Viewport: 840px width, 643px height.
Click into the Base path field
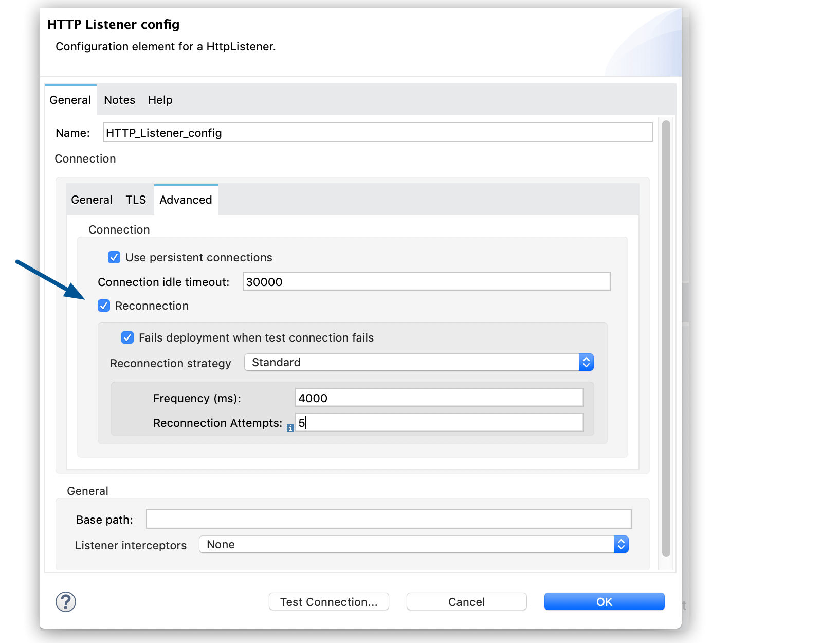pos(388,519)
